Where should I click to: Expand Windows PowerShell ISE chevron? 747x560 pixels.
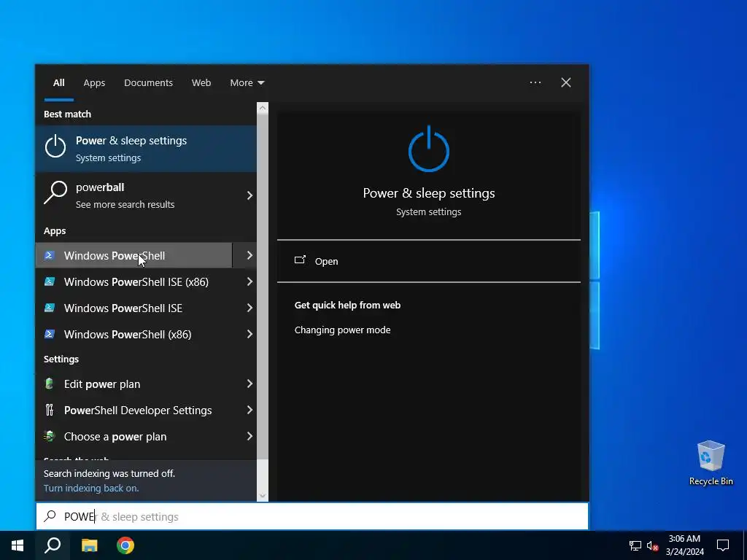[249, 308]
